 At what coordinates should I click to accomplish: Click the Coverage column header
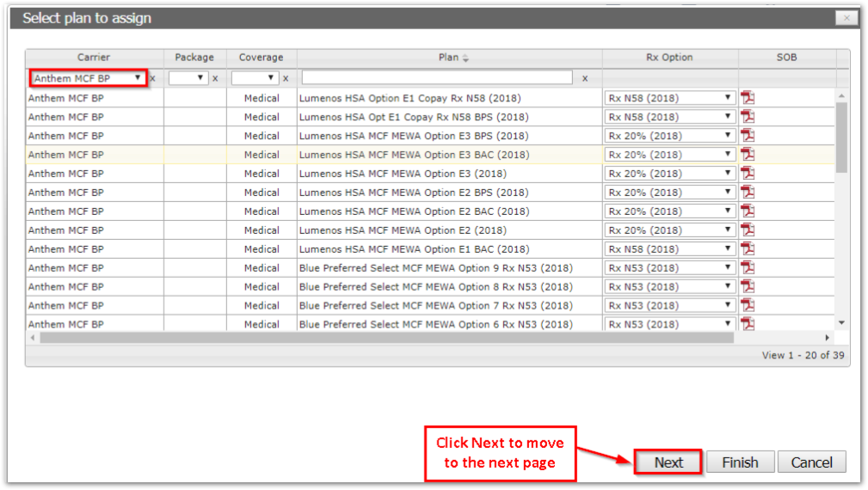[261, 58]
